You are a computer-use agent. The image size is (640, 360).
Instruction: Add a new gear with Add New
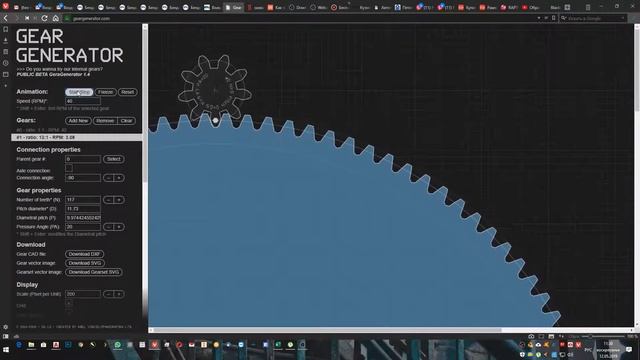coord(78,121)
